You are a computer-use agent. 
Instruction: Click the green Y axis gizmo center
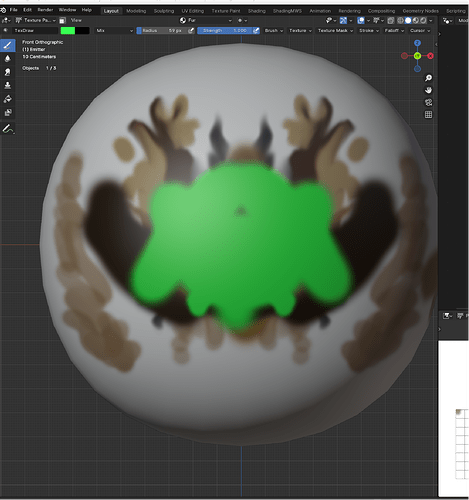(417, 56)
